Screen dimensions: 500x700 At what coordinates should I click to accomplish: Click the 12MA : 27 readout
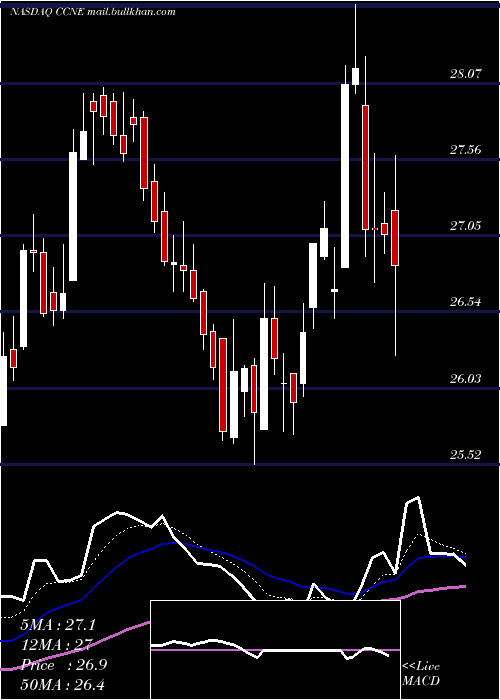point(56,645)
